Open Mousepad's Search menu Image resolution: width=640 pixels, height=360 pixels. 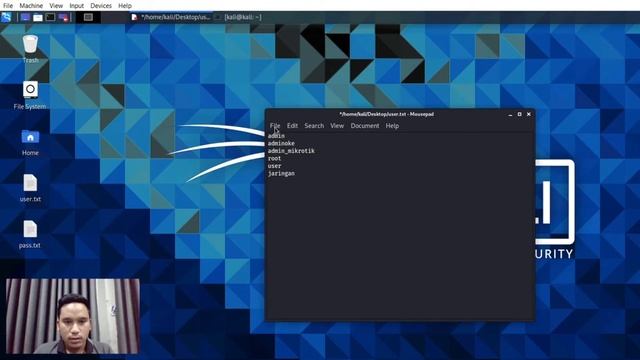[x=314, y=126]
